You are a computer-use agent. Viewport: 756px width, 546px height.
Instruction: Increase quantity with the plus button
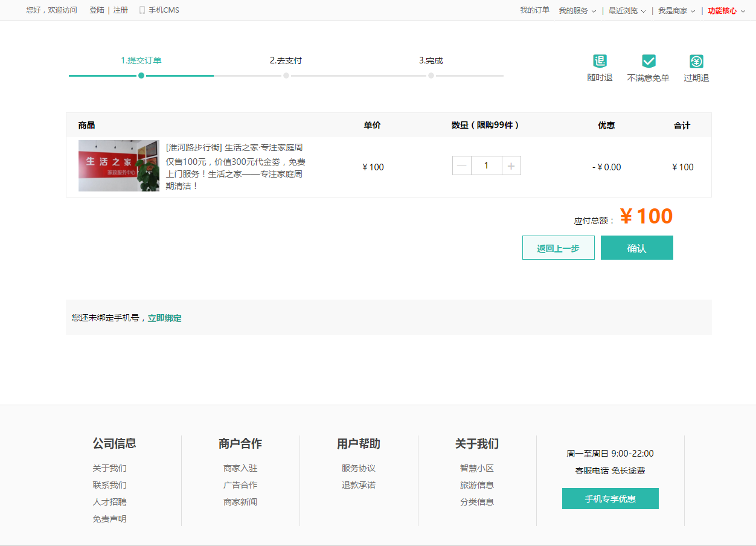point(511,166)
